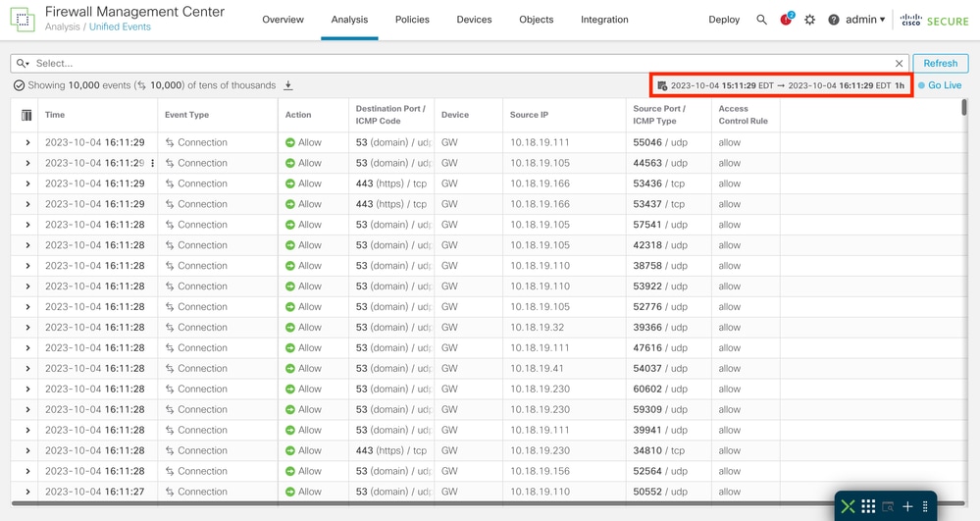Click the Refresh button

click(940, 63)
